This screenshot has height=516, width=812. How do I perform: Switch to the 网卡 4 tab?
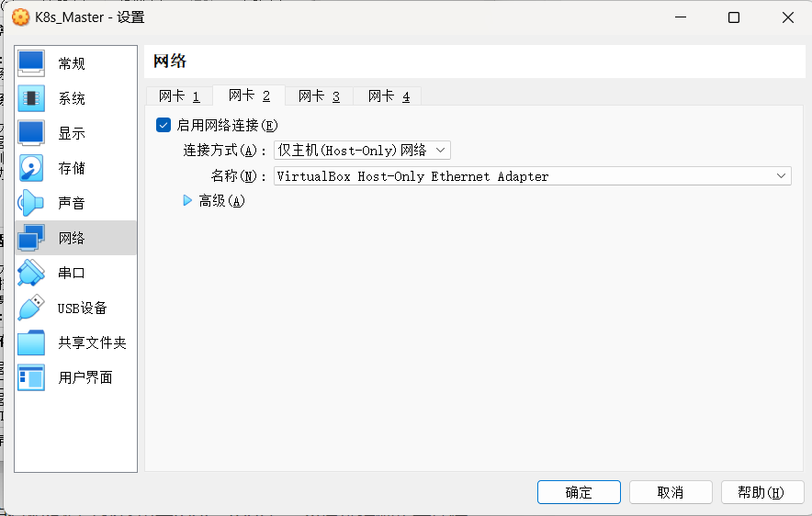389,96
